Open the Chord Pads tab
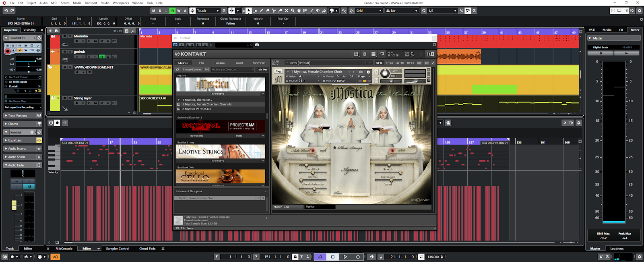The width and height of the screenshot is (644, 262). click(147, 249)
